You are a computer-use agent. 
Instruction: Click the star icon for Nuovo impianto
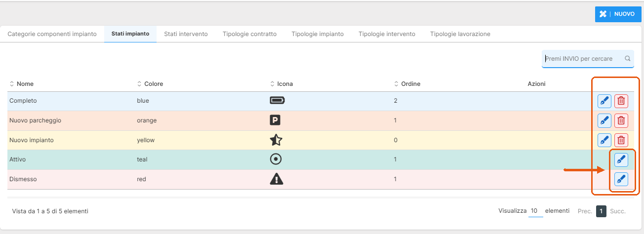(276, 140)
